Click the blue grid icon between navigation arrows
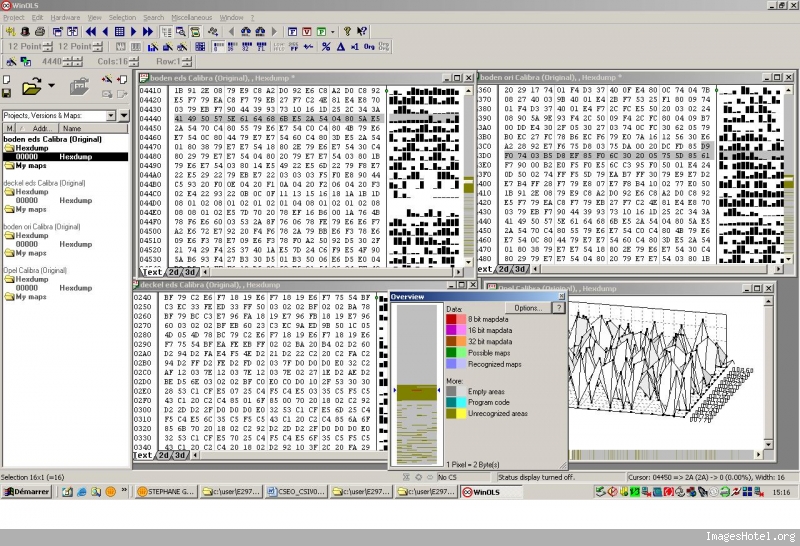Image resolution: width=800 pixels, height=546 pixels. click(119, 32)
